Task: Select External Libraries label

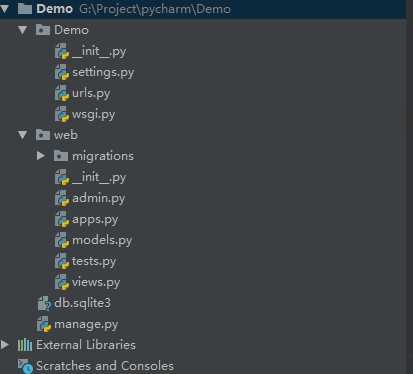Action: 86,345
